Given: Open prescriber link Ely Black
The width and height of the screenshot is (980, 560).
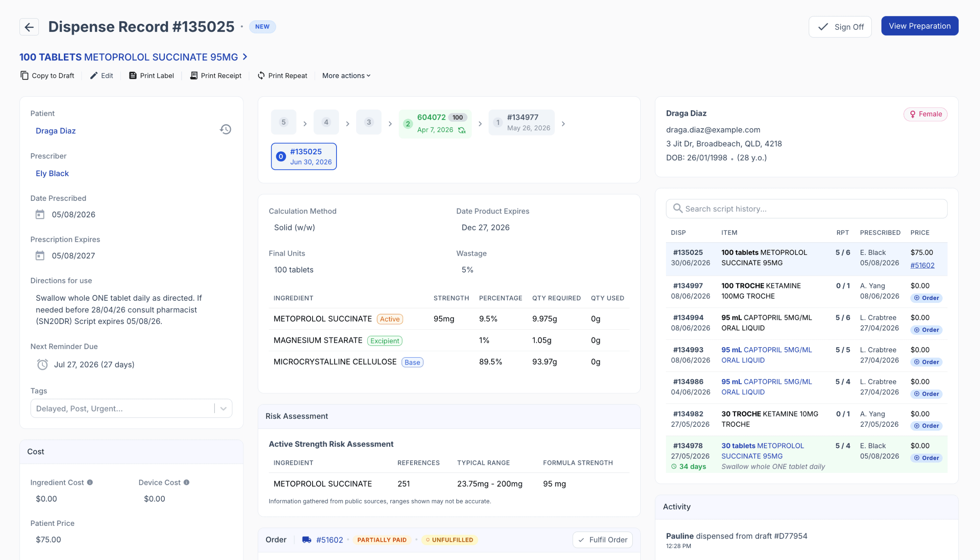Looking at the screenshot, I should [52, 174].
